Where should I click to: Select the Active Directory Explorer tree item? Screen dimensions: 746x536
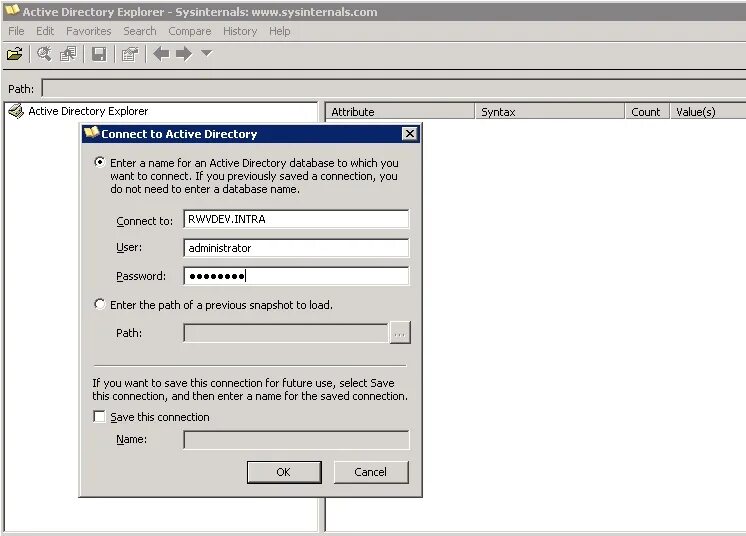(x=88, y=111)
